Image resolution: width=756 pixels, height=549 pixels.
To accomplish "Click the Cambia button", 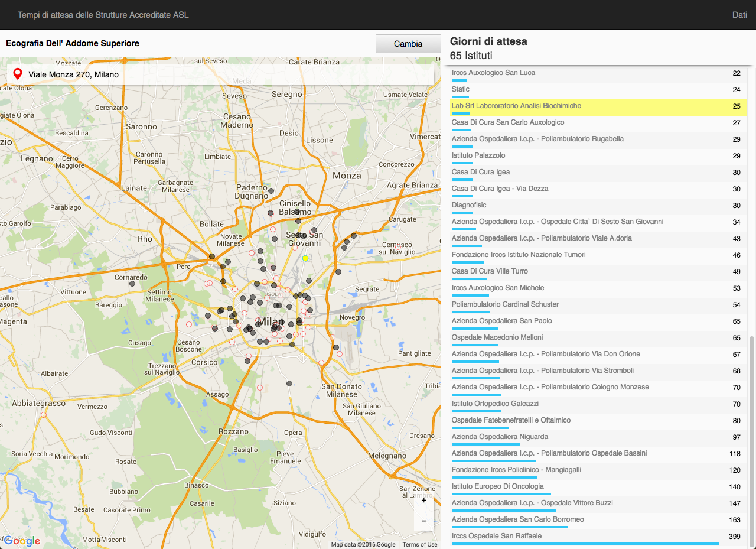I will pos(408,44).
